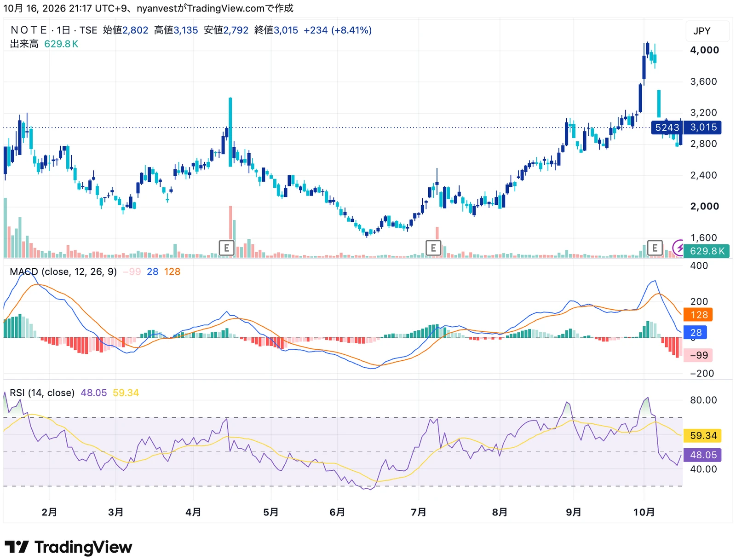736x560 pixels.
Task: Click the 高値3,135 high price value
Action: click(x=176, y=30)
